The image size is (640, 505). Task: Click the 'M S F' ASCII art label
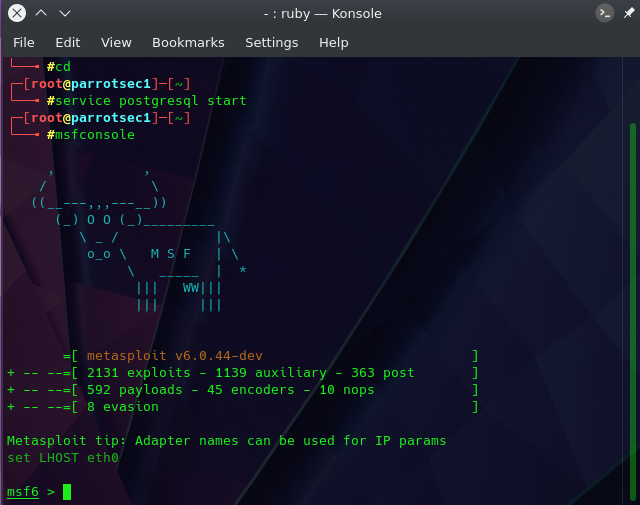tap(171, 254)
